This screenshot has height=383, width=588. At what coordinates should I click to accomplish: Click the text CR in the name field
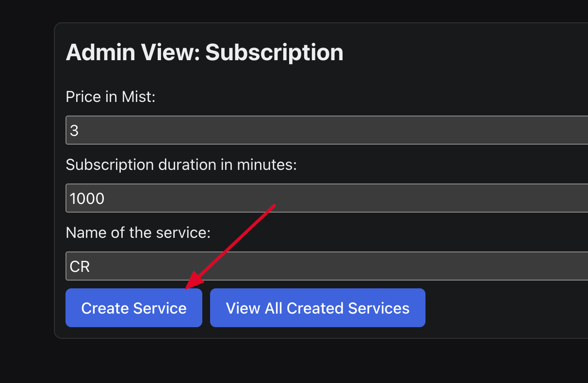80,266
